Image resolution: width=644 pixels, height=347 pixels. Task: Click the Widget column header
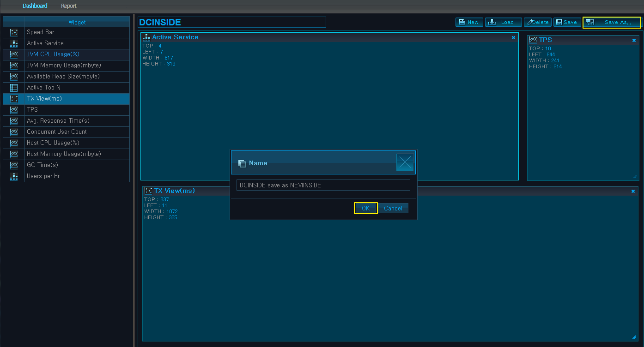pyautogui.click(x=77, y=22)
